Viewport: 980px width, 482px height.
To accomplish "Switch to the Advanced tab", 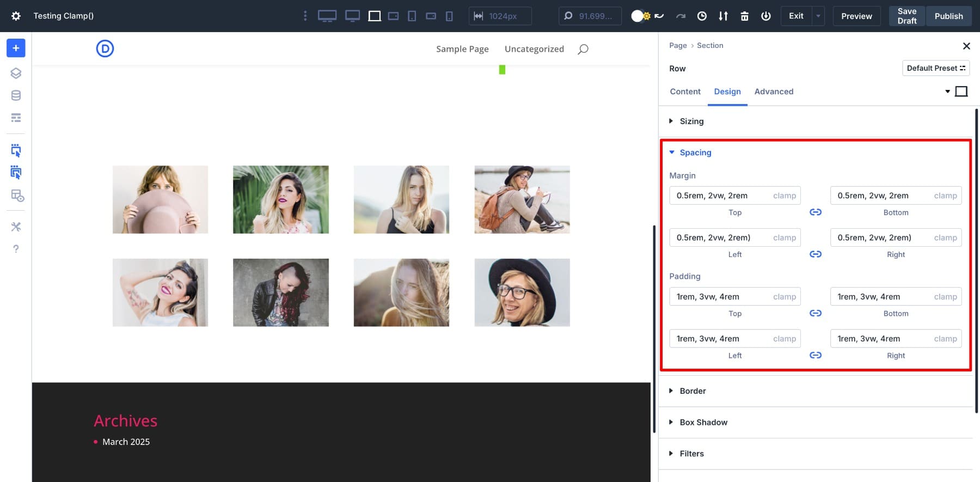I will point(773,91).
